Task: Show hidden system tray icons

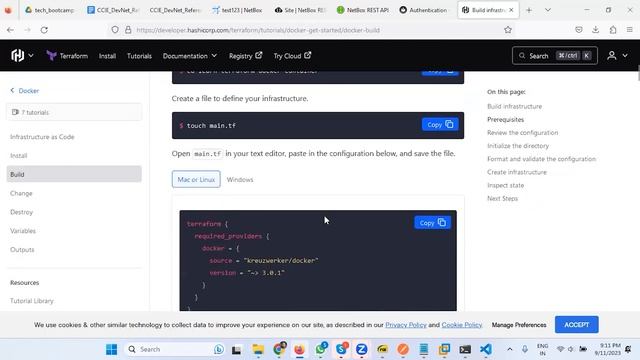Action: (510, 349)
